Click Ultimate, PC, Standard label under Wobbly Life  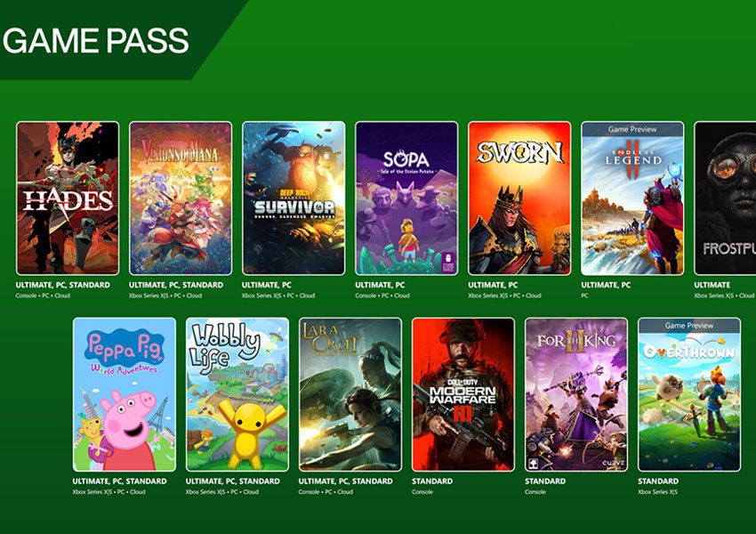pyautogui.click(x=232, y=481)
